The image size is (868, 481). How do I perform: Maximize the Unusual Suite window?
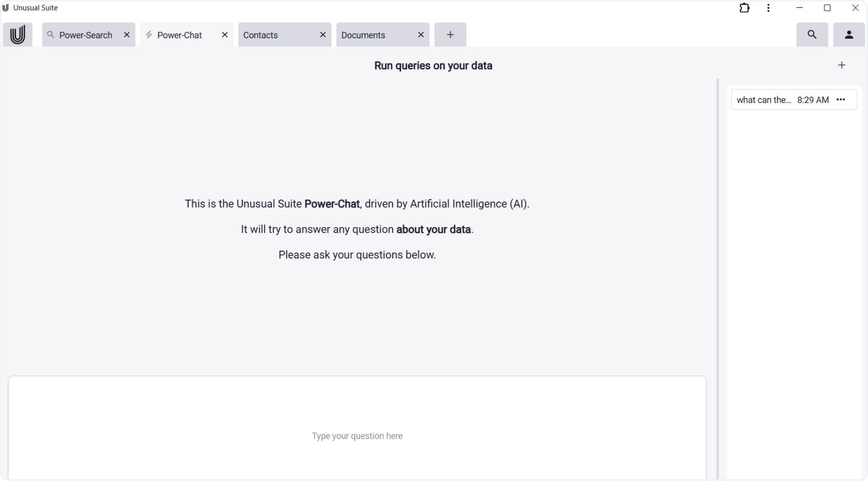(827, 8)
